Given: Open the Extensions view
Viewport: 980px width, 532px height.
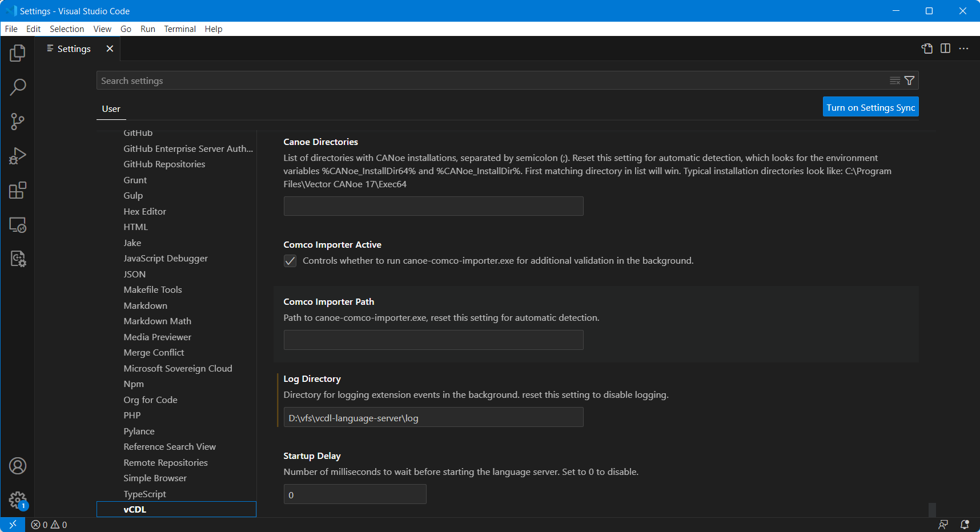Looking at the screenshot, I should [x=18, y=190].
